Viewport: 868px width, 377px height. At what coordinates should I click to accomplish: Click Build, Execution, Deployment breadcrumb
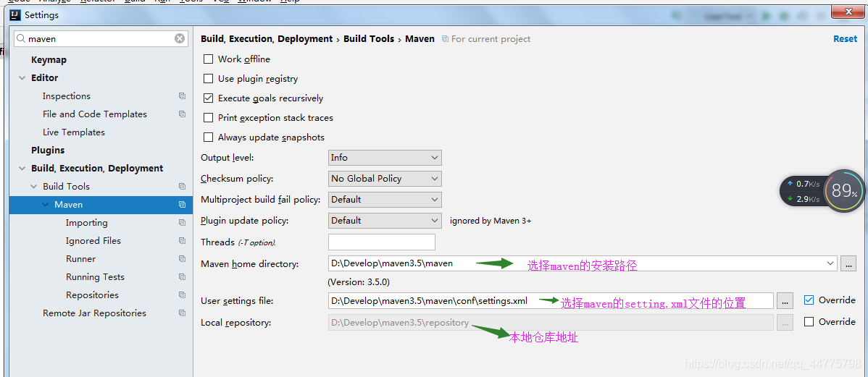tap(267, 38)
